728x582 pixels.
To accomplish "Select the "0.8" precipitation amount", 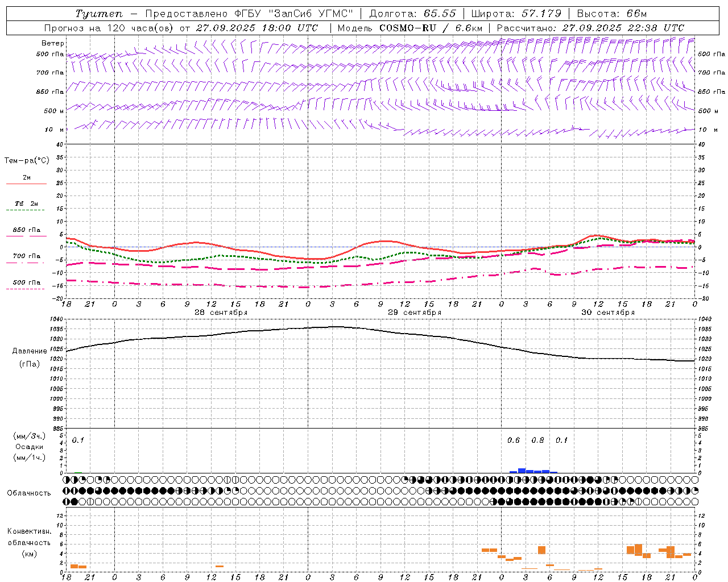I will (537, 440).
